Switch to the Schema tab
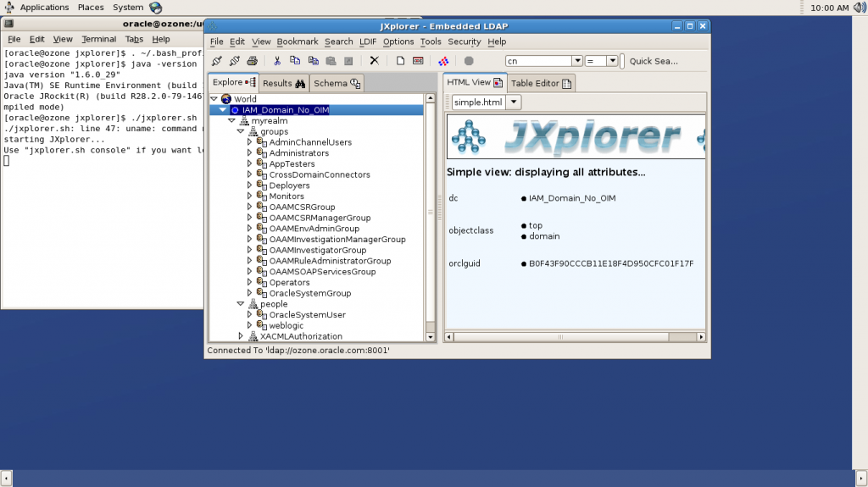Screen dimensions: 868x487 point(337,83)
